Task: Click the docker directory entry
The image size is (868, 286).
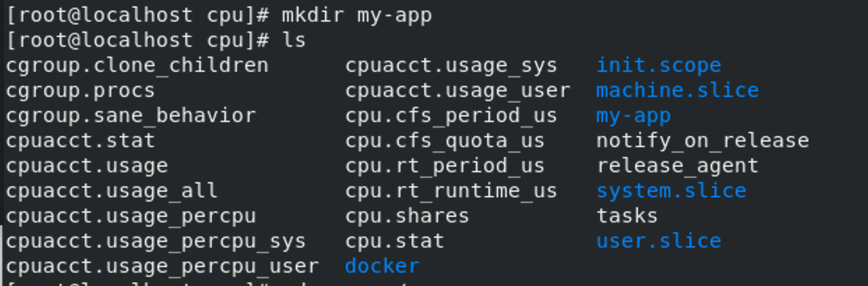Action: tap(382, 266)
